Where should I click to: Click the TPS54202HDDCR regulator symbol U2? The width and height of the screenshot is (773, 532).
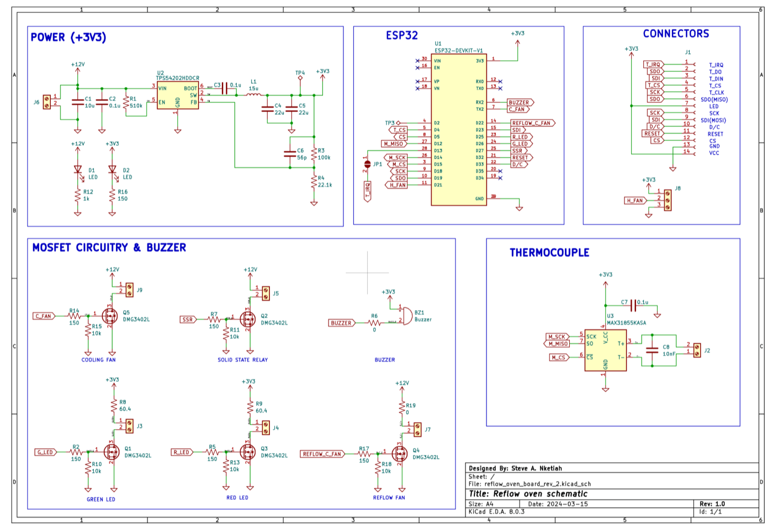[x=178, y=95]
